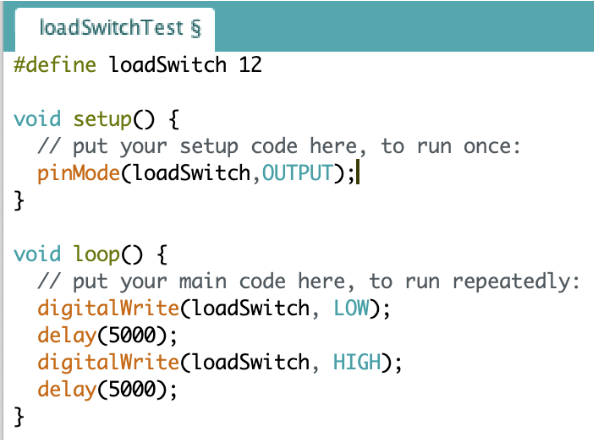Image resolution: width=594 pixels, height=440 pixels.
Task: Click loadSwitch identifier in the define line
Action: (x=168, y=64)
